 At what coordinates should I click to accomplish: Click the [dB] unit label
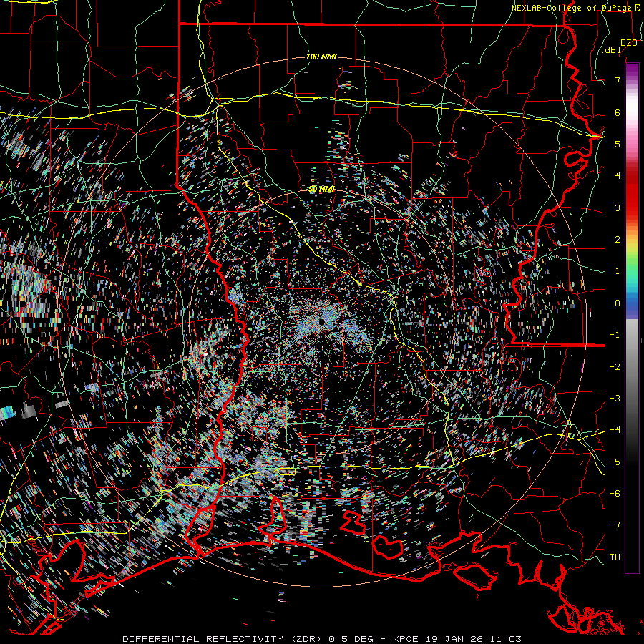[x=611, y=50]
